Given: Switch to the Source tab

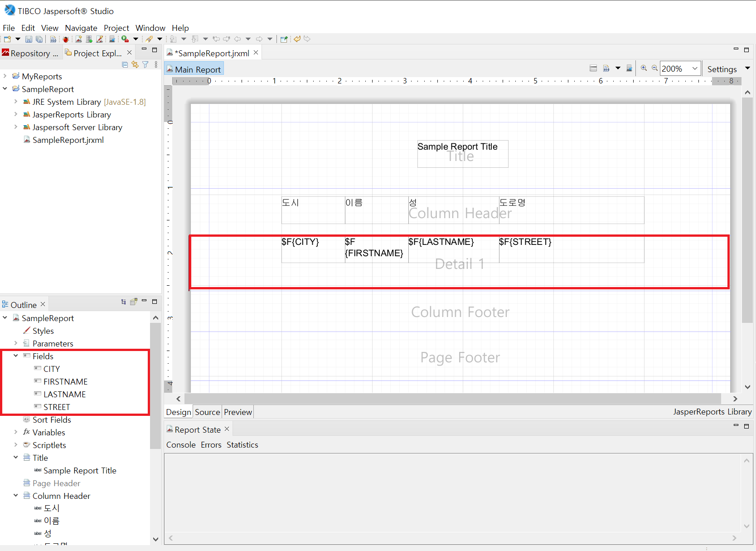Looking at the screenshot, I should pyautogui.click(x=208, y=412).
